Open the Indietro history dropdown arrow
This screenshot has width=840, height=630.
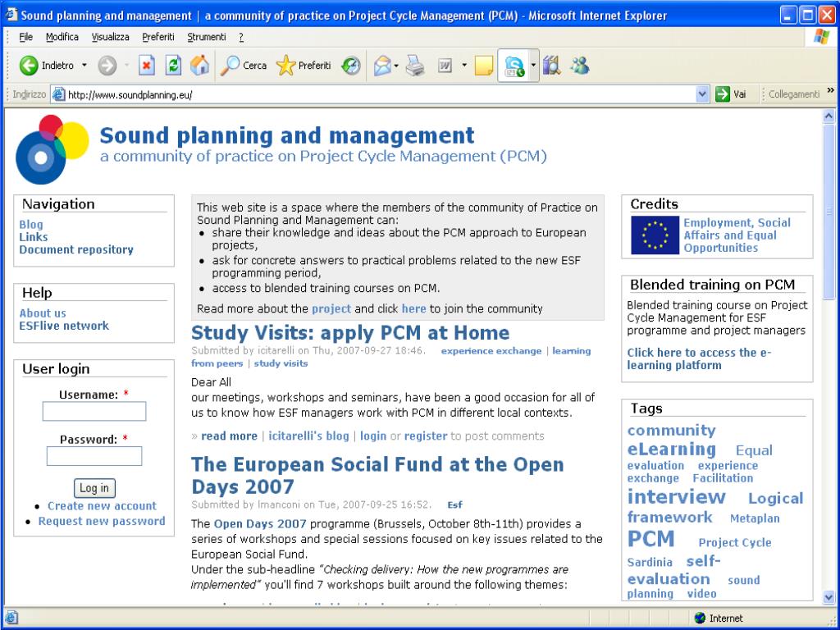coord(84,66)
